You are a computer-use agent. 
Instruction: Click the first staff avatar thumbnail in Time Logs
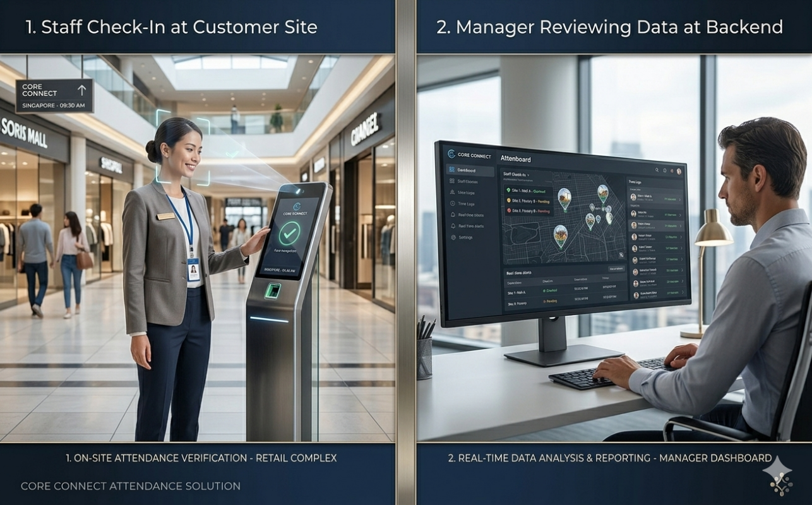coord(634,197)
